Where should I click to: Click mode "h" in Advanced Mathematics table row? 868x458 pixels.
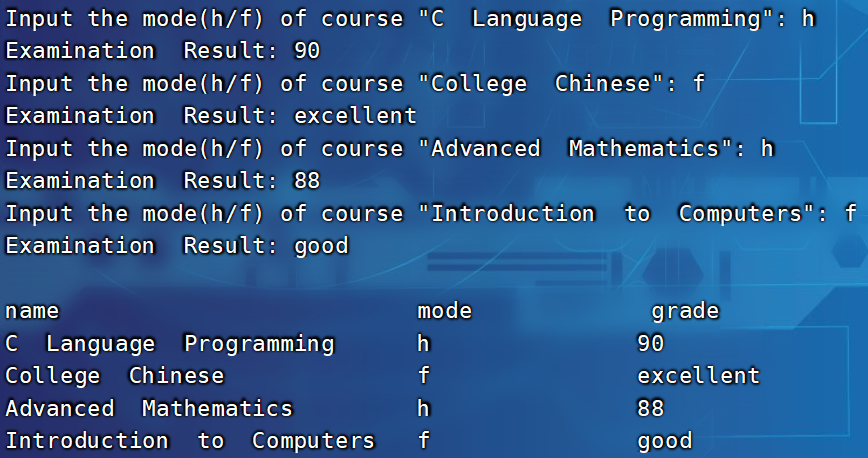pyautogui.click(x=424, y=408)
